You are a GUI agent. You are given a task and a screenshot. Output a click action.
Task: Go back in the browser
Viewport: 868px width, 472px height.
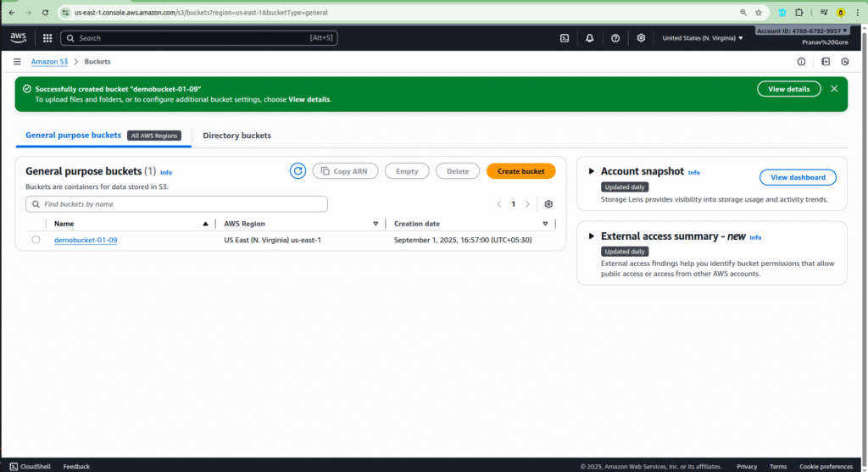coord(12,12)
